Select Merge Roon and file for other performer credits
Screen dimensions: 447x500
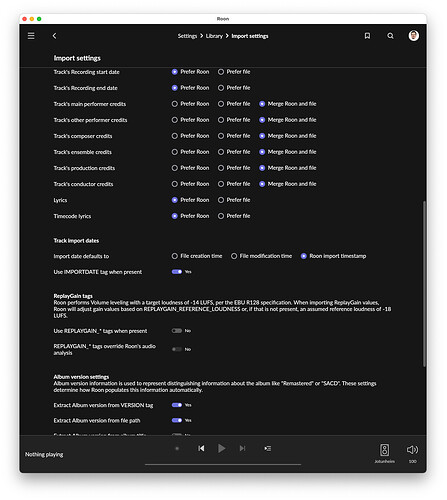[x=288, y=120]
